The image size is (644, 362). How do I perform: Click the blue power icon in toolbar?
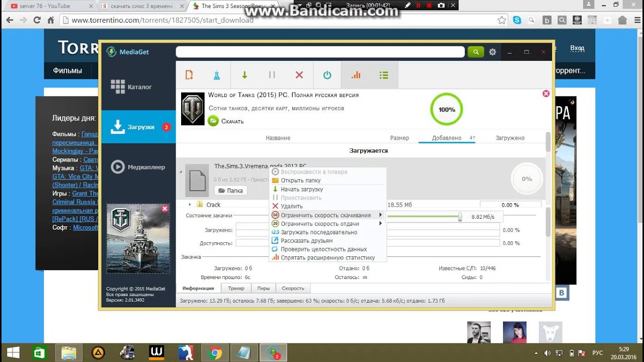coord(327,75)
